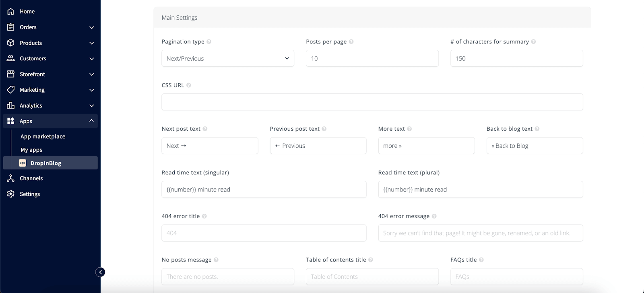Collapse the Apps menu chevron
Viewport: 644px width, 293px height.
click(x=92, y=121)
